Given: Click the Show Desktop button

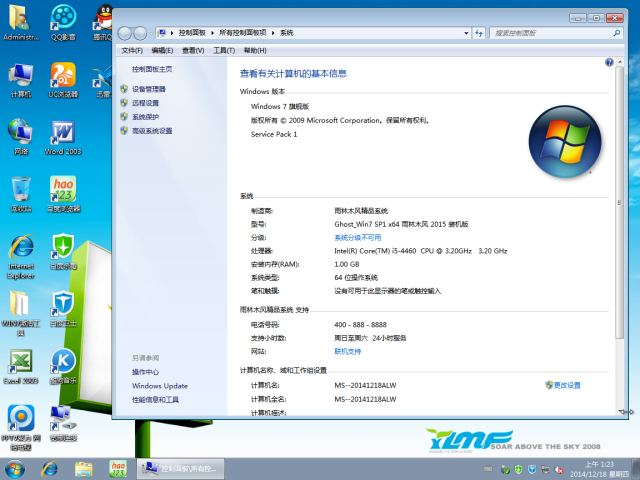Looking at the screenshot, I should pyautogui.click(x=636, y=469).
